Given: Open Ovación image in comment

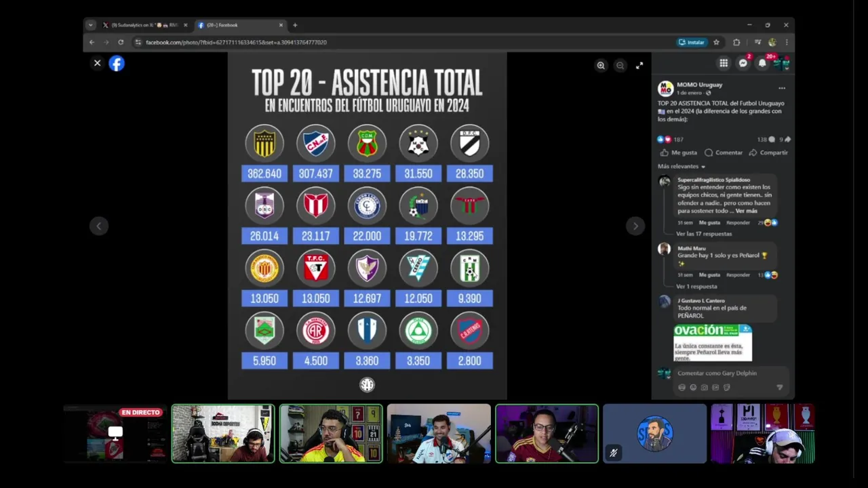Looking at the screenshot, I should (x=713, y=343).
